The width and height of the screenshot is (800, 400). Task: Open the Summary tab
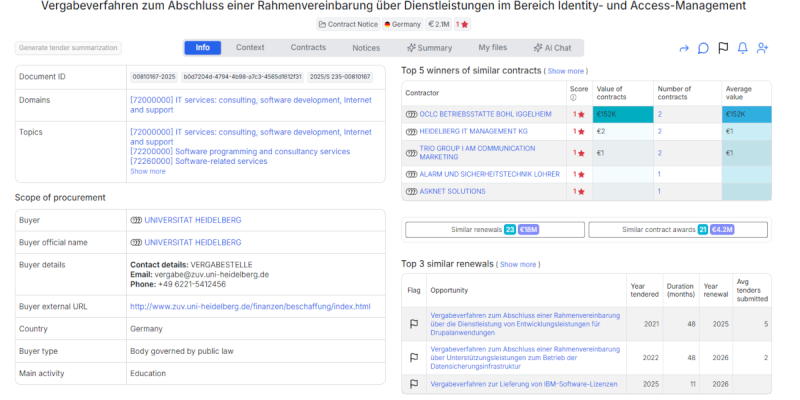point(429,48)
